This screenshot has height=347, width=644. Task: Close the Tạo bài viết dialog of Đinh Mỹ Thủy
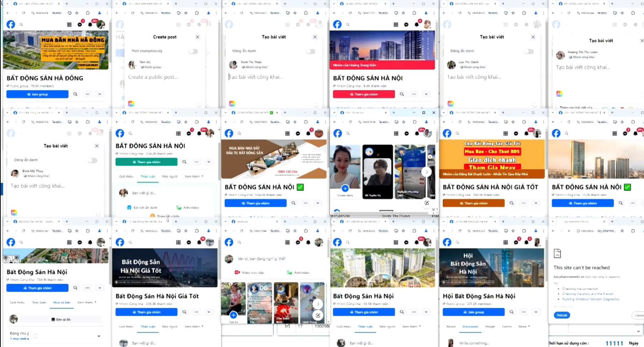click(x=97, y=146)
